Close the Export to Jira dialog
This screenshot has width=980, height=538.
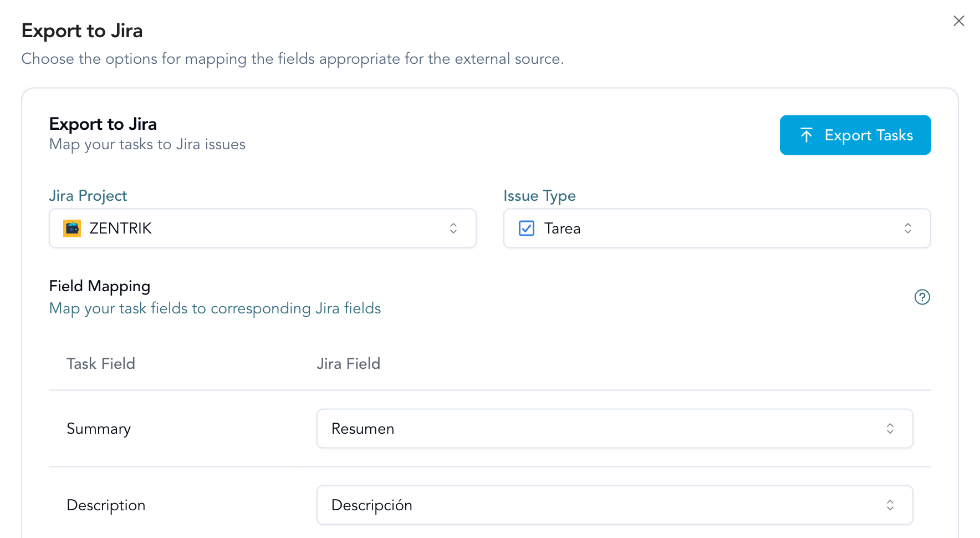pyautogui.click(x=959, y=21)
